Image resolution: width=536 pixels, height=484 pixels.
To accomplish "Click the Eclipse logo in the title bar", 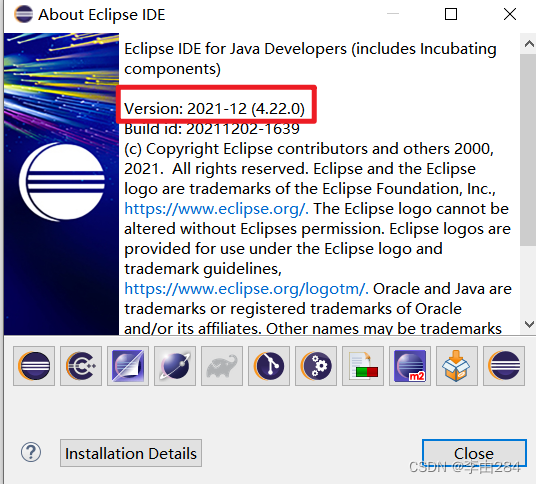I will tap(23, 14).
